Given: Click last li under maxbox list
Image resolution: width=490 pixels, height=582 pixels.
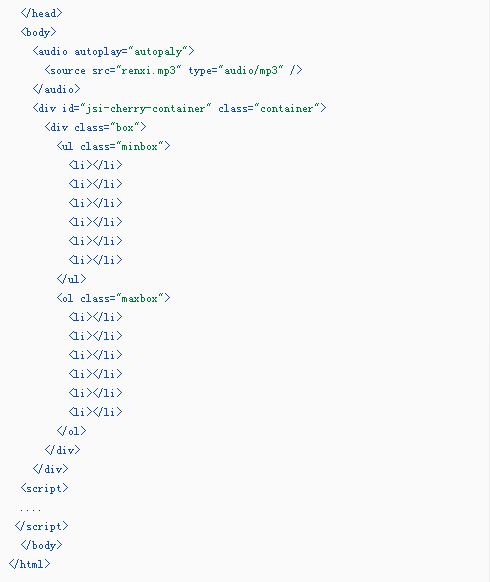Looking at the screenshot, I should 95,412.
